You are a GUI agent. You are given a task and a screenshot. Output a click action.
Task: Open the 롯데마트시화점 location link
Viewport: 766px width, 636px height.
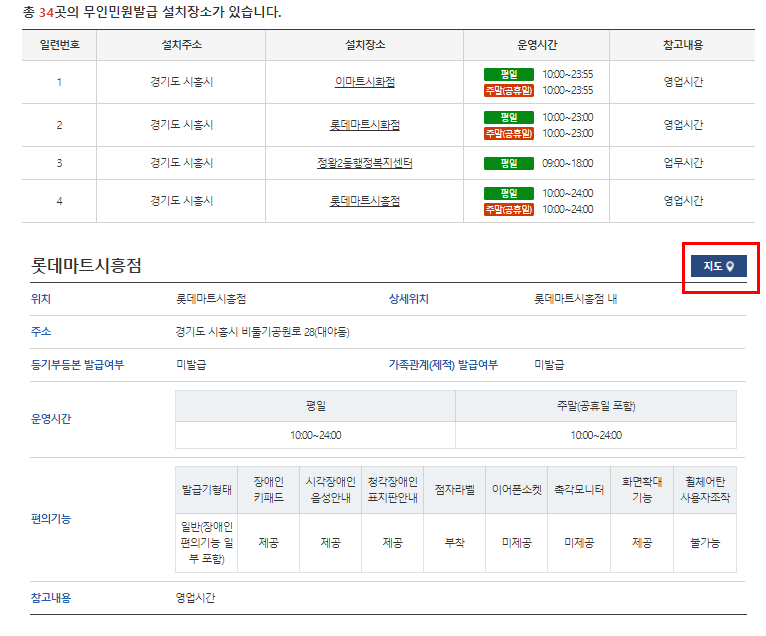pos(364,125)
